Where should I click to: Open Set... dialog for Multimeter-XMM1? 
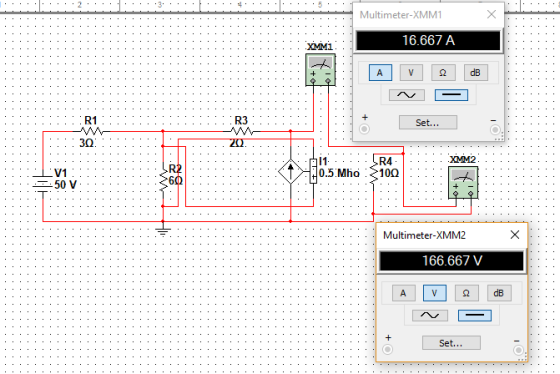pos(428,123)
